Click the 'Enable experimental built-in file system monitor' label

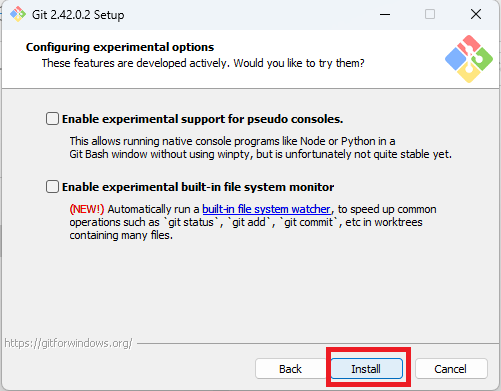tap(198, 187)
